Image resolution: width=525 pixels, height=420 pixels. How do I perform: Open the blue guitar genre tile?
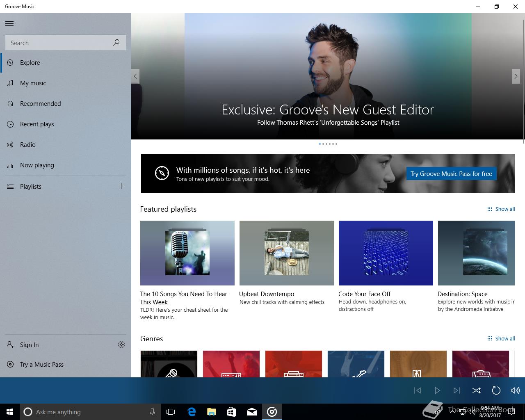pyautogui.click(x=356, y=364)
